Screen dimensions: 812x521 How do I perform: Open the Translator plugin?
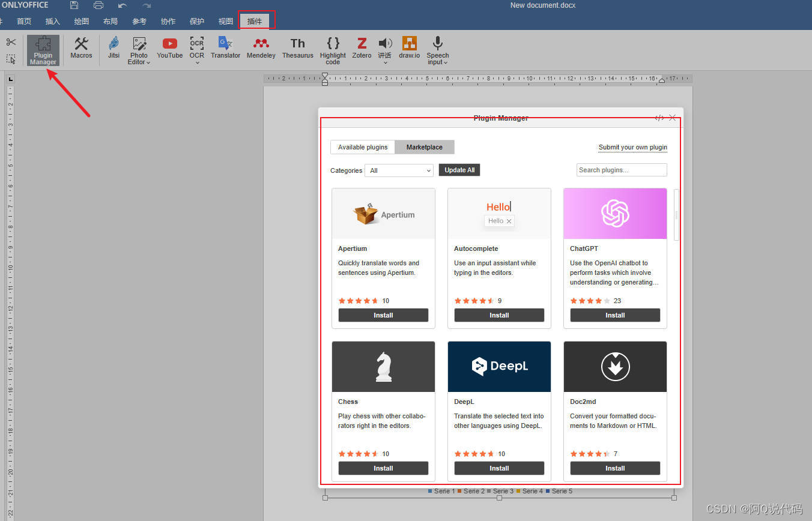(x=225, y=48)
